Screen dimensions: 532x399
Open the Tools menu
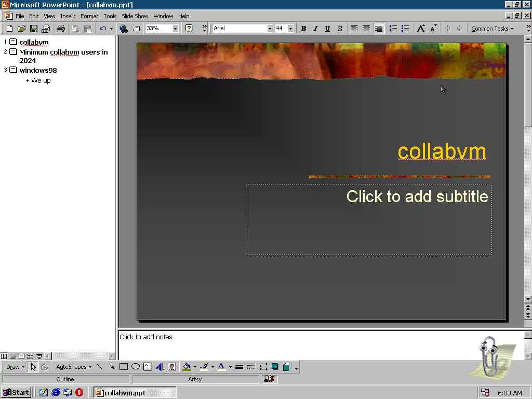(110, 16)
